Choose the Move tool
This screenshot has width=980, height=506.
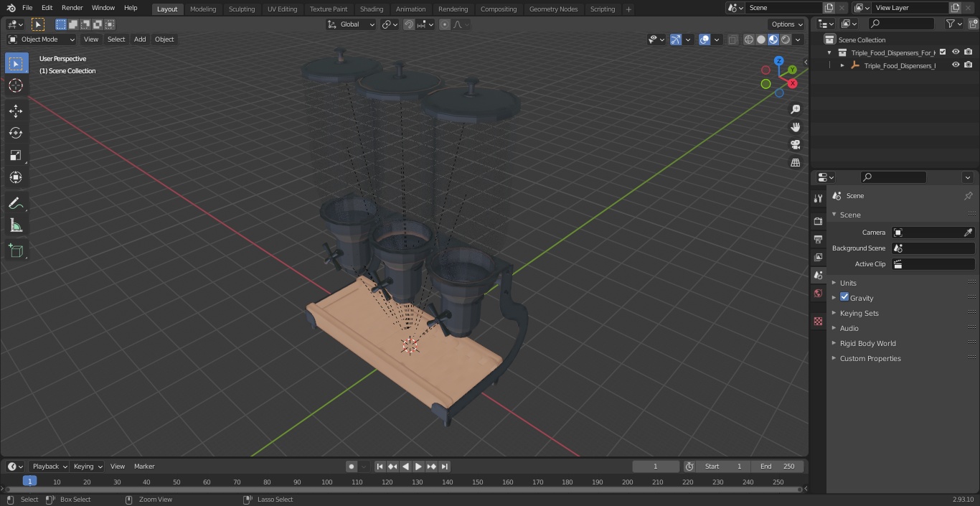[17, 111]
